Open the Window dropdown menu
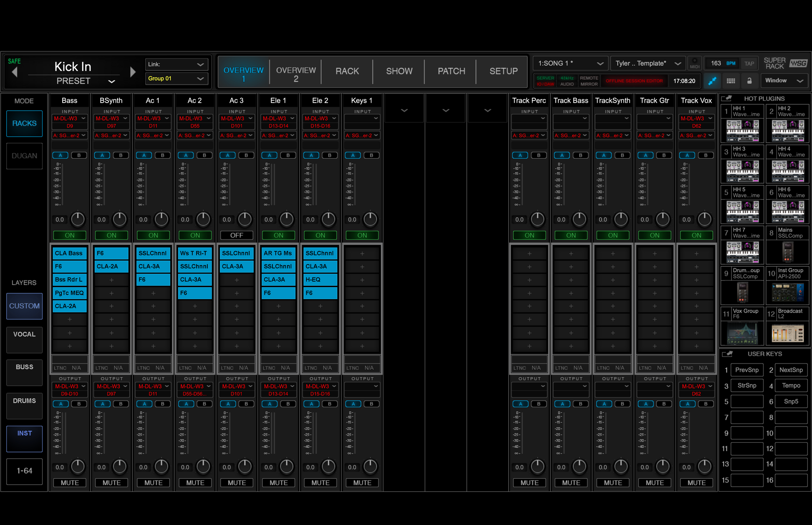This screenshot has width=812, height=525. tap(784, 81)
